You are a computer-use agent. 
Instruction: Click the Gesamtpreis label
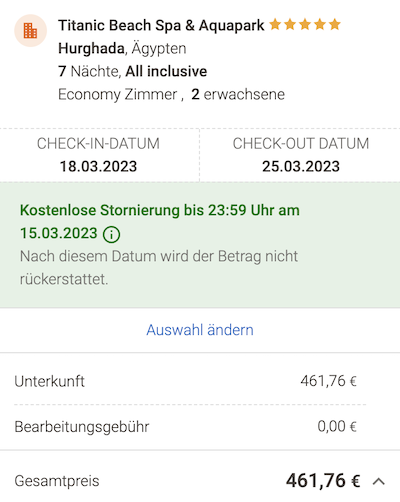pyautogui.click(x=57, y=481)
